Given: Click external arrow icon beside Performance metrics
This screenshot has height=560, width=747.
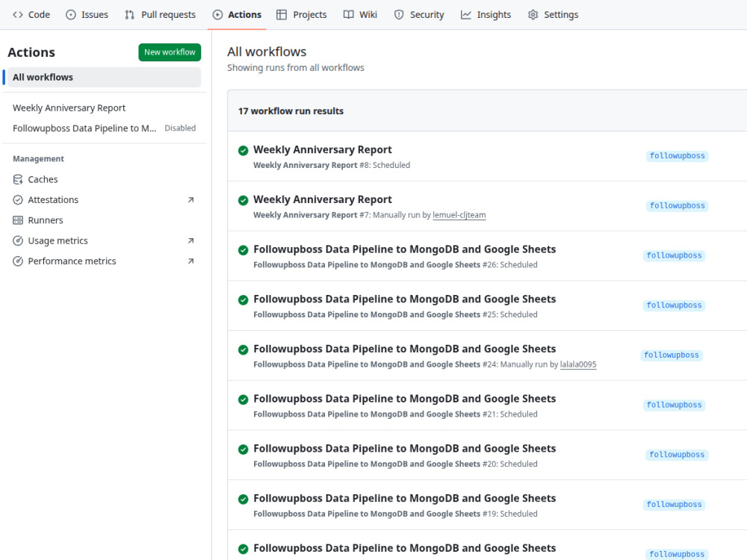Looking at the screenshot, I should 190,261.
